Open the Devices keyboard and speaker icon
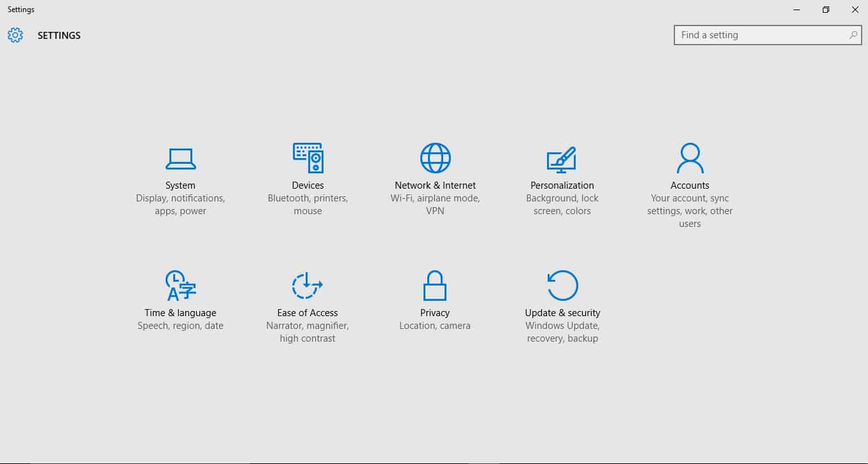This screenshot has height=464, width=868. pyautogui.click(x=308, y=157)
